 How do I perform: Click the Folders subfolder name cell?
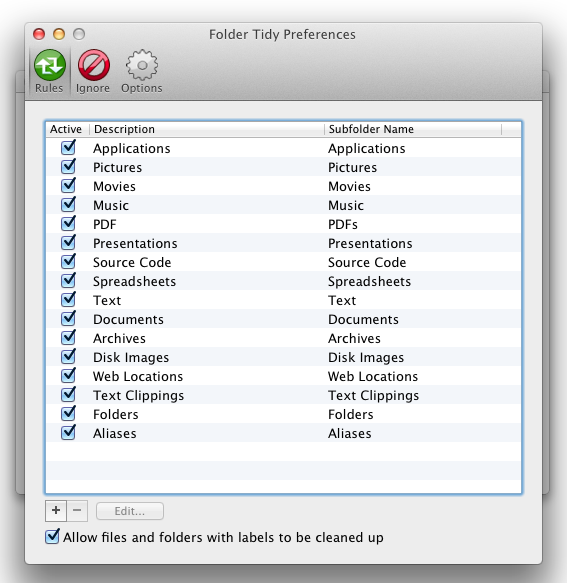pos(351,414)
